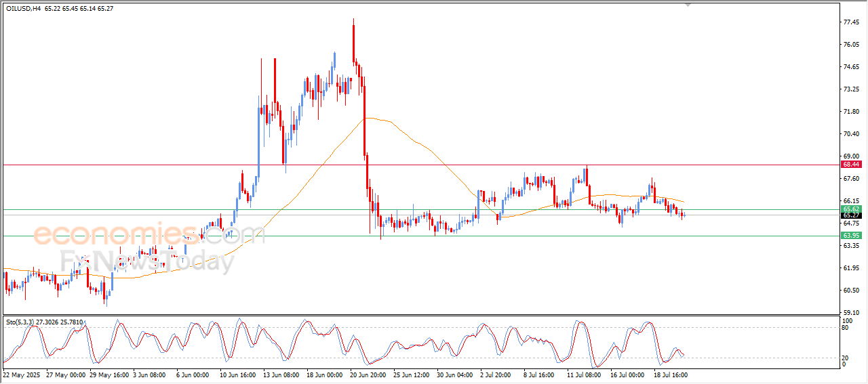Click the 61.95 price axis label
Viewport: 868px width, 384px height.
click(x=852, y=268)
